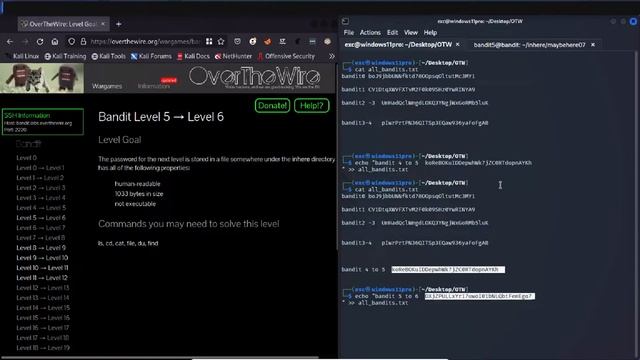Viewport: 640px width, 360px height.
Task: Open the Information site menu
Action: (153, 86)
